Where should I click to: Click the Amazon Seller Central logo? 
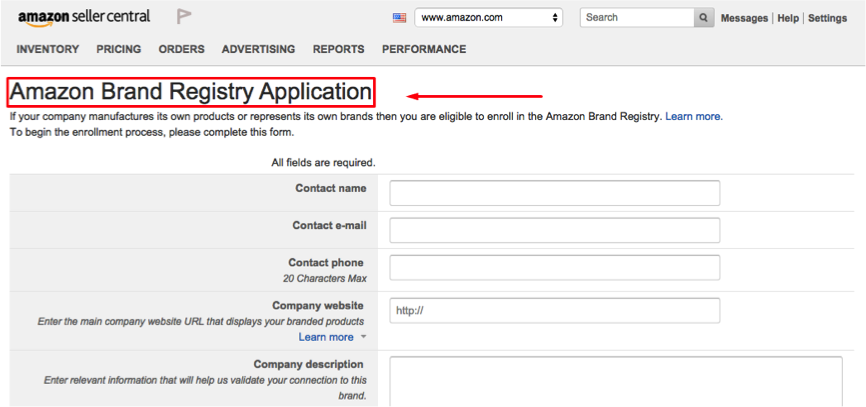[84, 17]
